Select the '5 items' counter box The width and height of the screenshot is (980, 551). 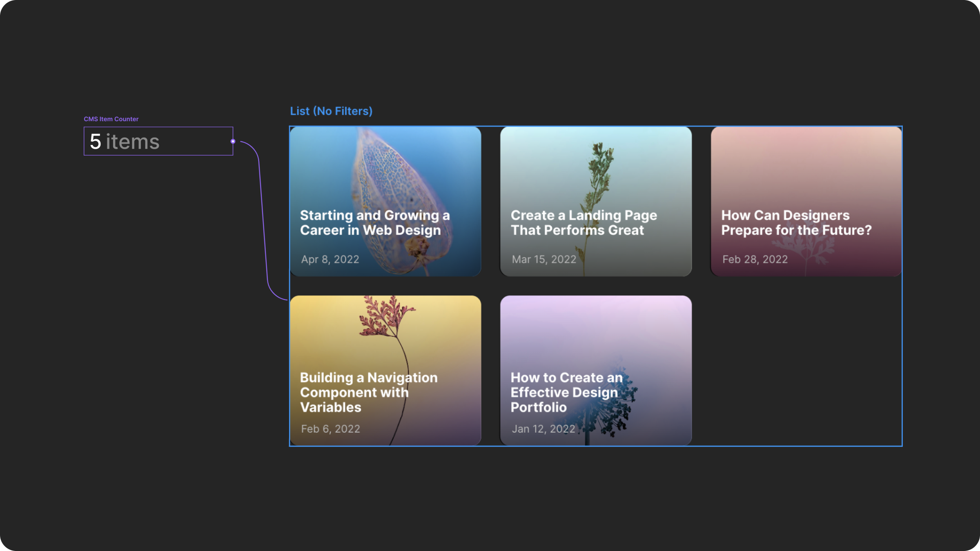point(158,141)
